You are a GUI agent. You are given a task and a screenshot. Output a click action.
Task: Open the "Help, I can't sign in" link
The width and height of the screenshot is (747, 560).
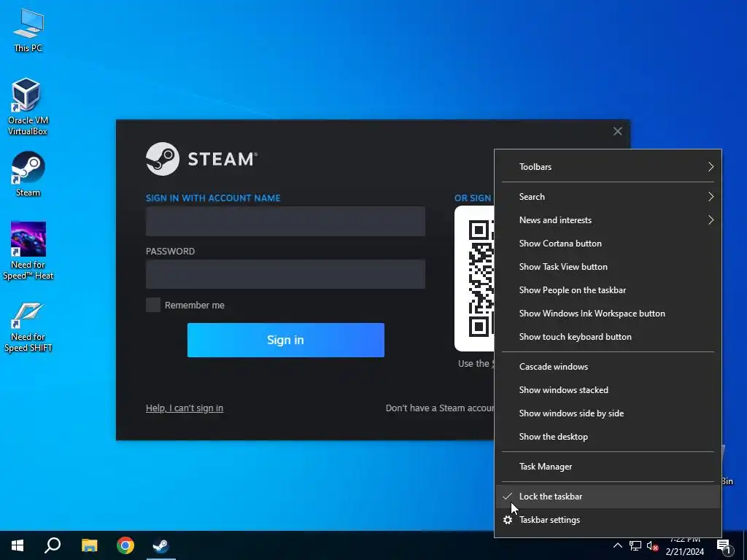coord(185,408)
